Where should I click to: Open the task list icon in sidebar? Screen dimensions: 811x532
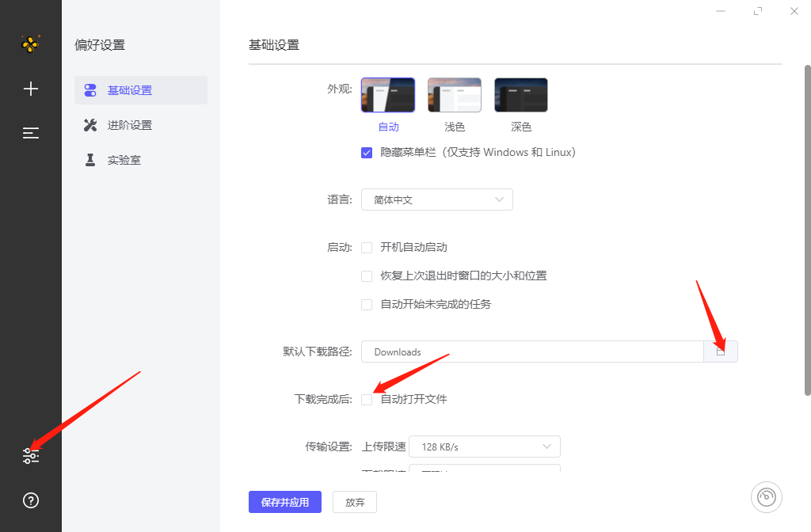(x=31, y=133)
